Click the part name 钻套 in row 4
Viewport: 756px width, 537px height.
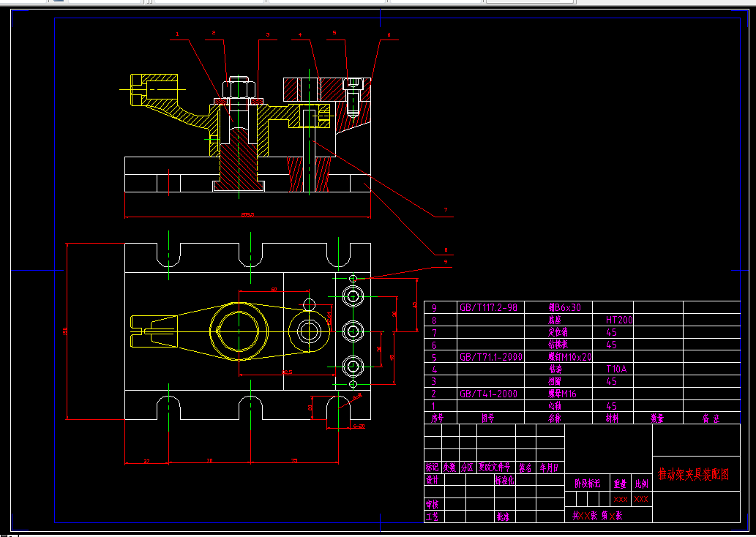[555, 369]
